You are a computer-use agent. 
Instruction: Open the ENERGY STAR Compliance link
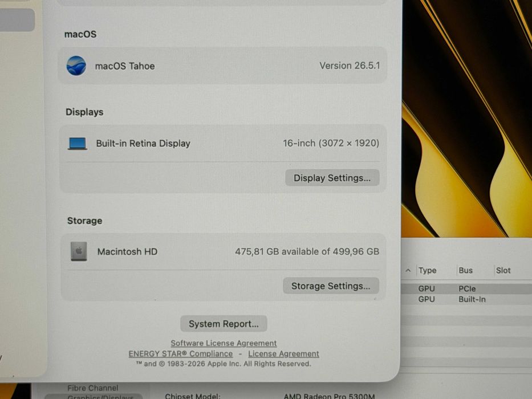181,353
